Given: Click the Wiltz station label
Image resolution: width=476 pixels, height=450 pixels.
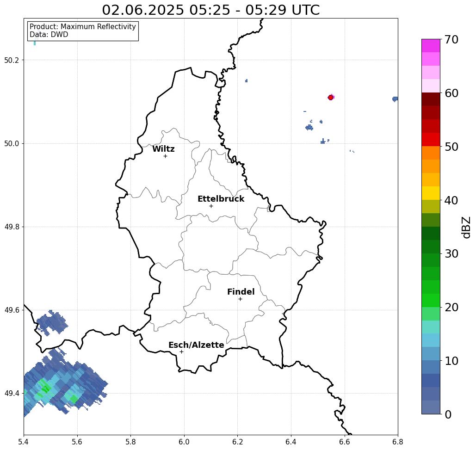Looking at the screenshot, I should coord(163,149).
